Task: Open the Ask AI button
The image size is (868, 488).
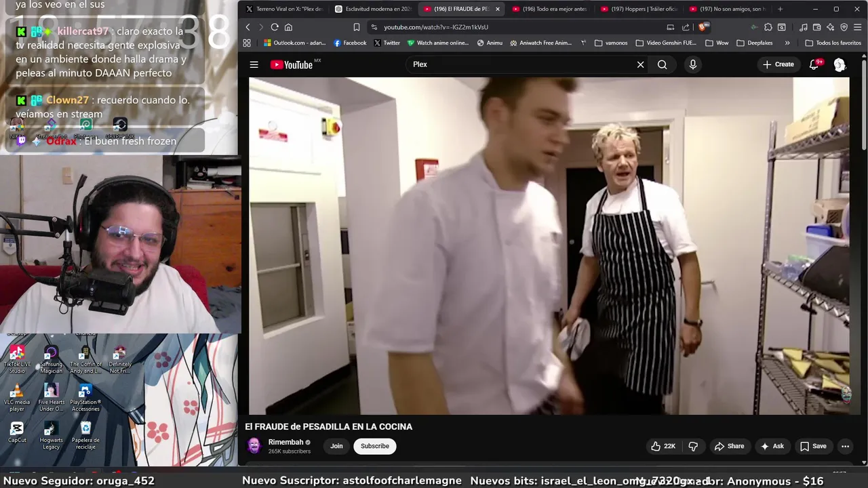Action: [x=772, y=446]
